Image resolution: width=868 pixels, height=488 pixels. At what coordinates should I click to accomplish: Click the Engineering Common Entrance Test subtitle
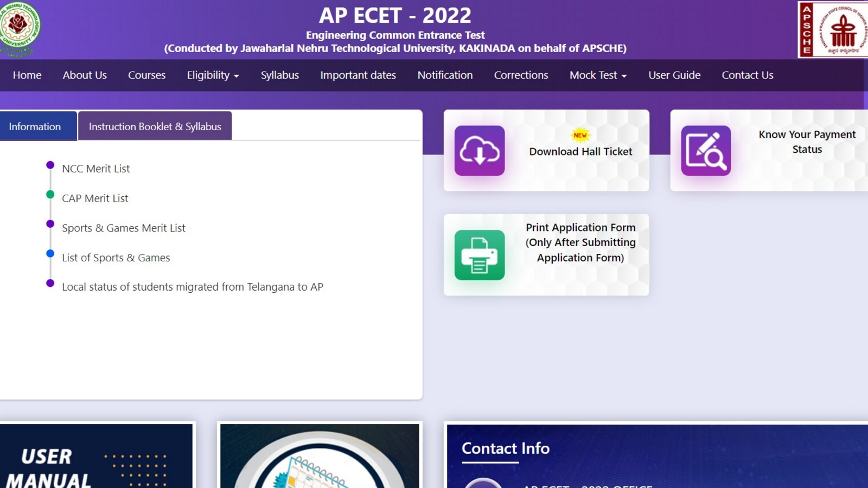395,35
